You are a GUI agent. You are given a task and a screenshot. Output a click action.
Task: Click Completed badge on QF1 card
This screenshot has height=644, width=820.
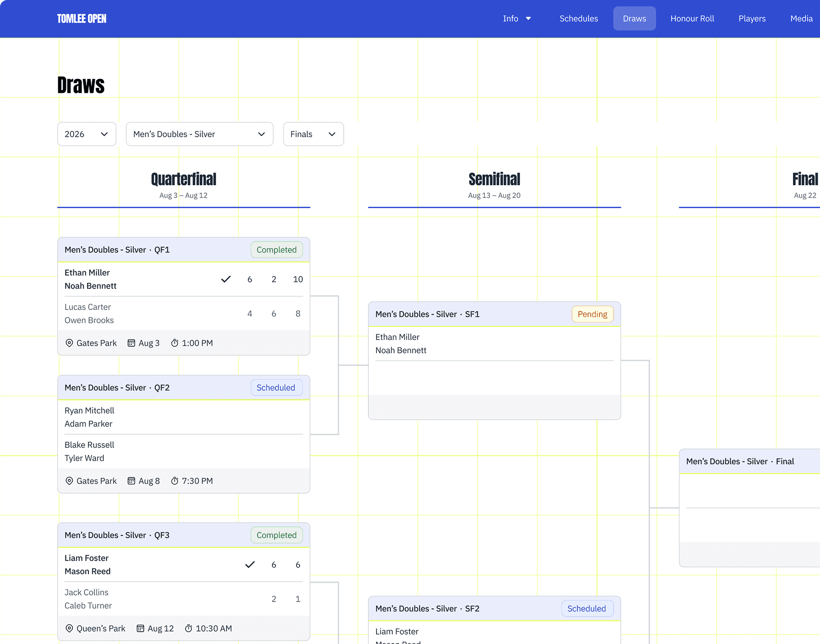[x=276, y=250]
